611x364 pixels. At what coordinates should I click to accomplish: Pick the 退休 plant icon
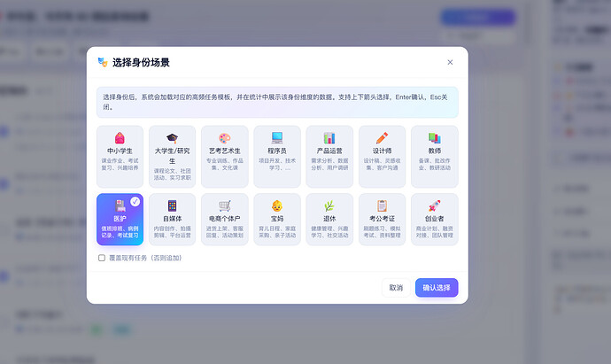coord(329,205)
